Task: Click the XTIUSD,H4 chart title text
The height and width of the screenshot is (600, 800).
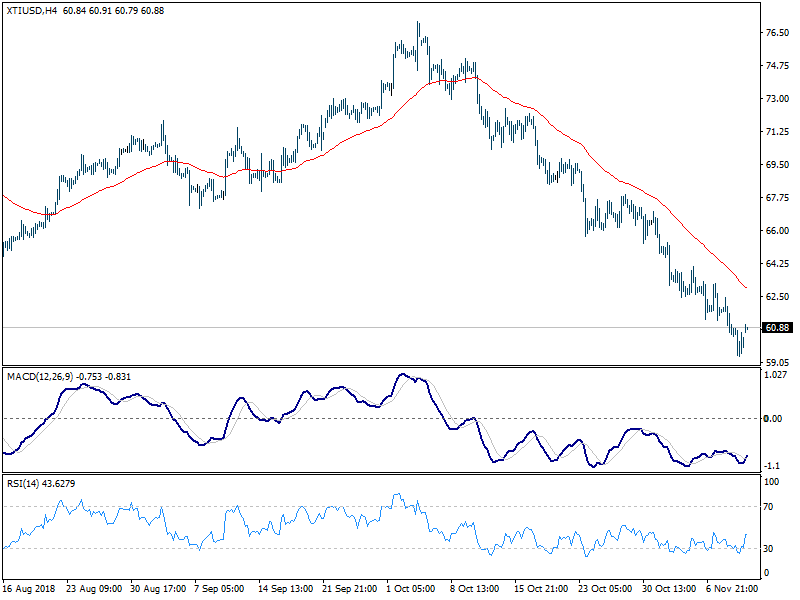Action: coord(32,11)
